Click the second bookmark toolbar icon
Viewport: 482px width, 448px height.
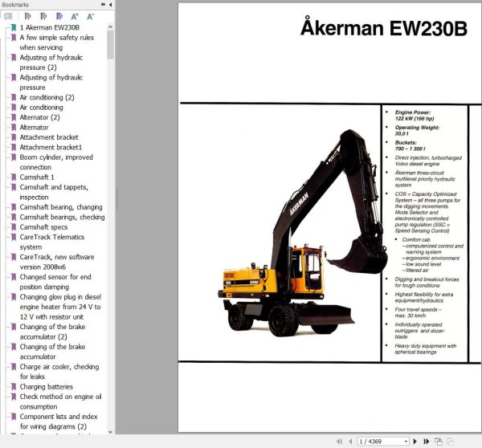43,16
